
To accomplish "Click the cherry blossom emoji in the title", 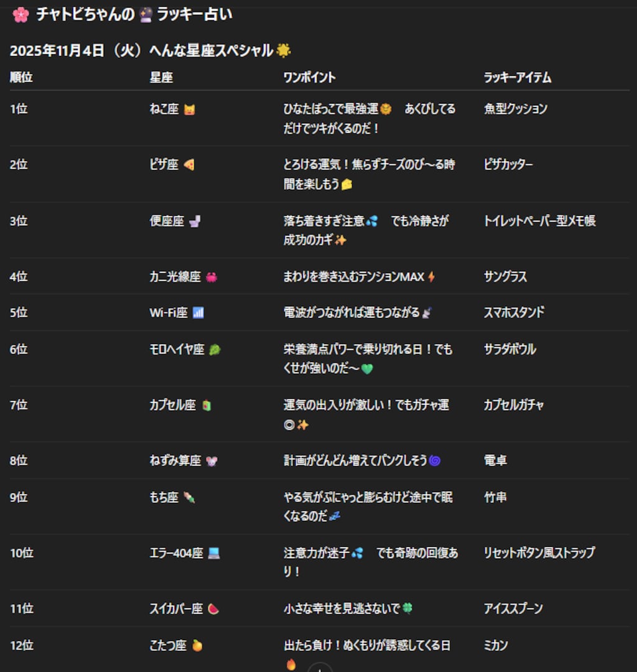I will pos(21,15).
